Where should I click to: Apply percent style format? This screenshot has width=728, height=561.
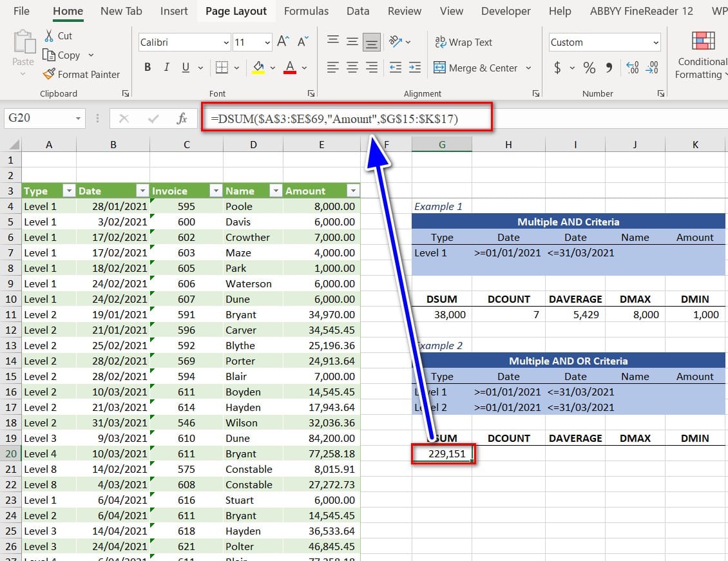589,68
